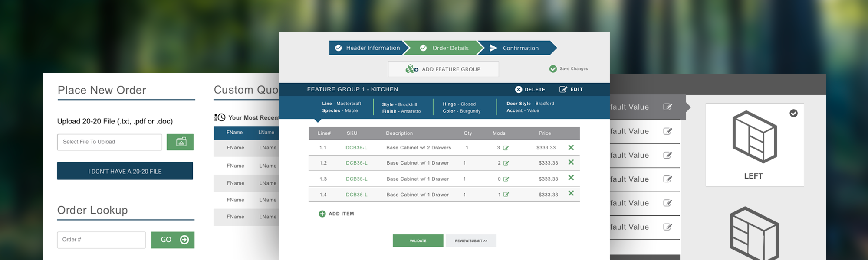The image size is (868, 260).
Task: Click the Save Changes checkmark
Action: pyautogui.click(x=553, y=69)
